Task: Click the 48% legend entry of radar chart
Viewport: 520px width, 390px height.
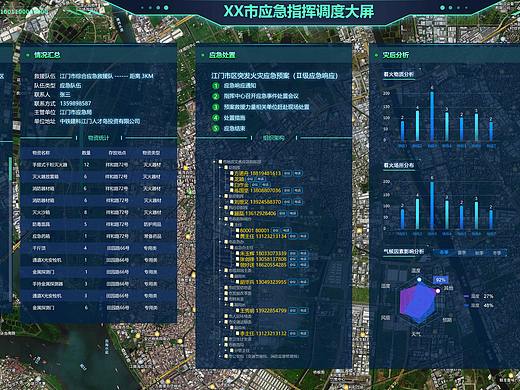Action: 479,305
